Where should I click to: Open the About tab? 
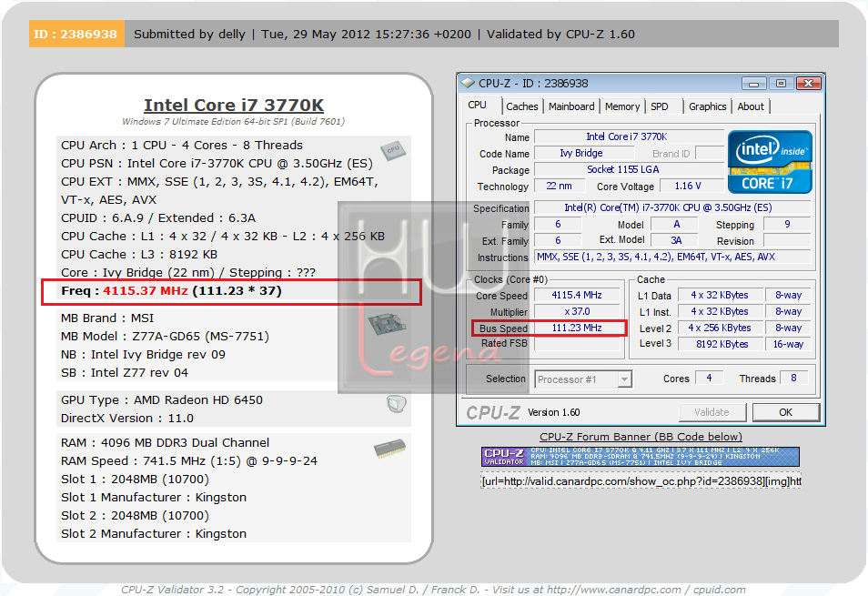751,106
